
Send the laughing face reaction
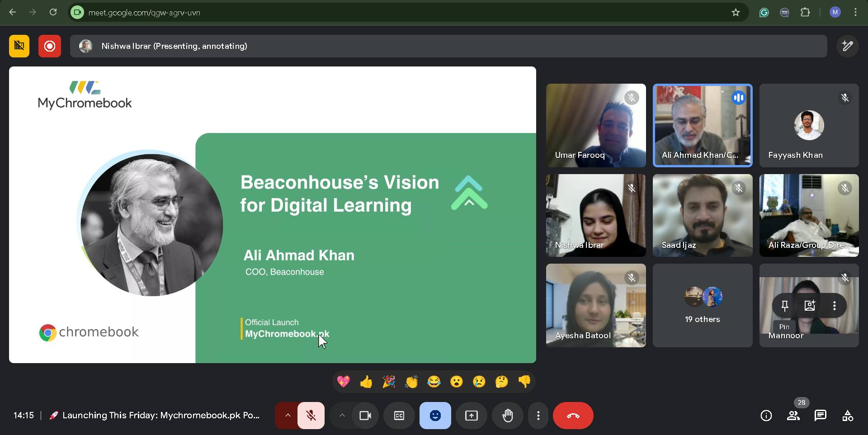coord(434,382)
